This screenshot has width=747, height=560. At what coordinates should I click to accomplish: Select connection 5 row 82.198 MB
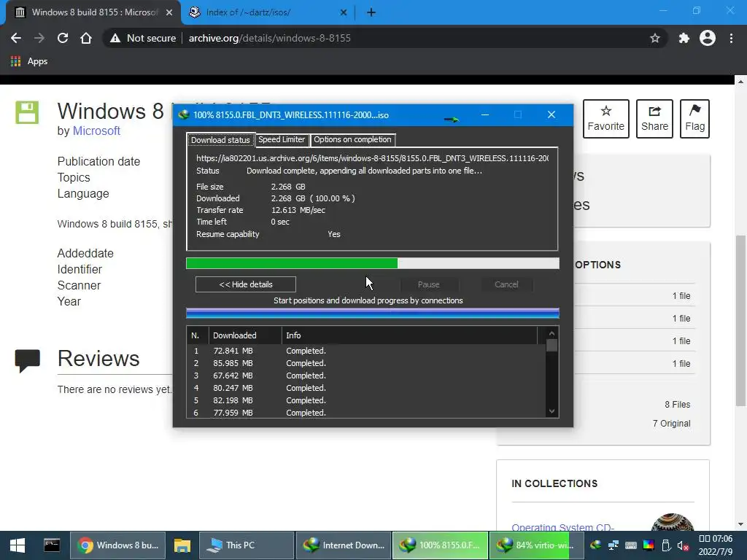[366, 400]
